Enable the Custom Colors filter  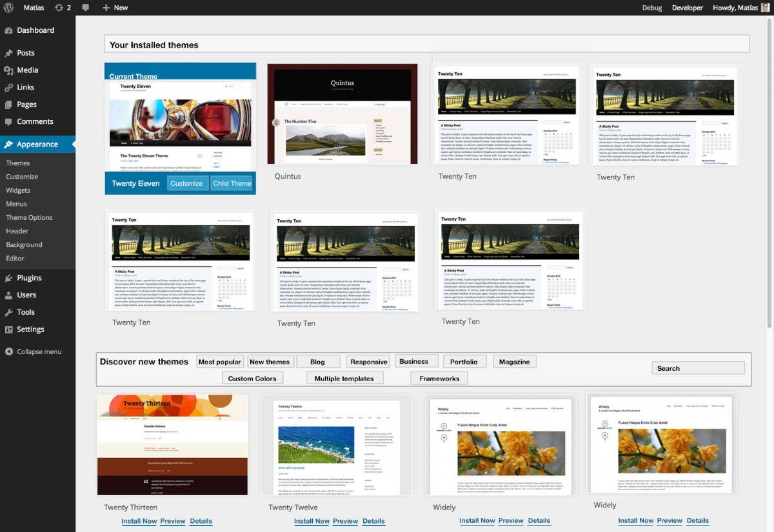[252, 377]
